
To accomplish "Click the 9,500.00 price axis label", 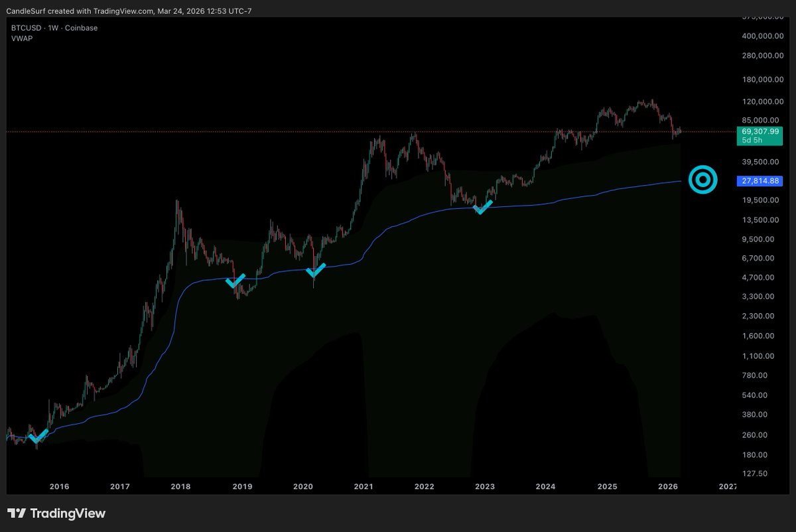I will (758, 239).
